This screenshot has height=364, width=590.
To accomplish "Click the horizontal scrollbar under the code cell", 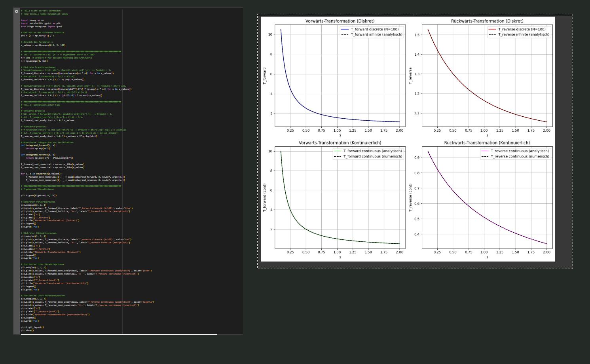I will [x=119, y=334].
